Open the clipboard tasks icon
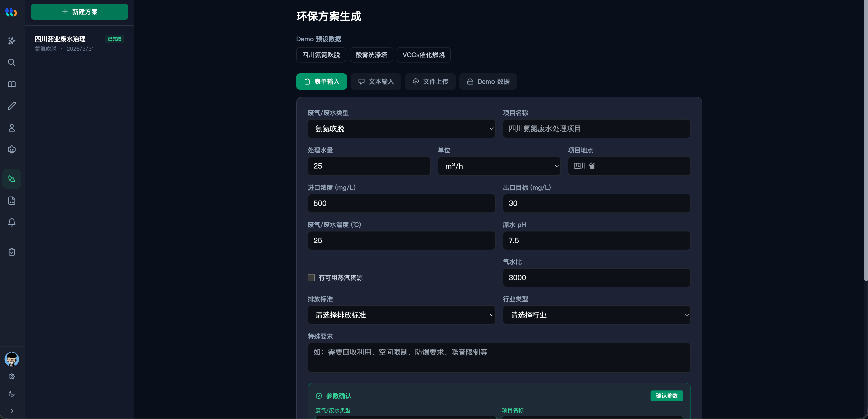The width and height of the screenshot is (868, 419). click(x=12, y=252)
